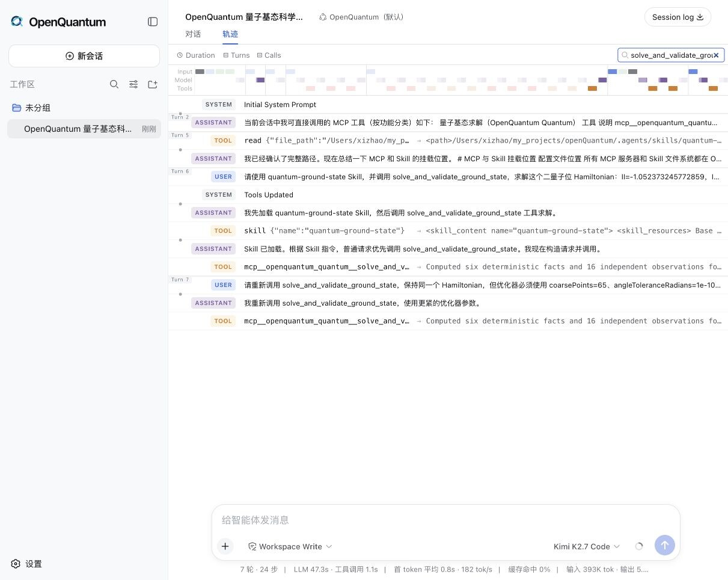Open ASSISTANT row Skill 已加载
The width and height of the screenshot is (728, 580).
[448, 249]
